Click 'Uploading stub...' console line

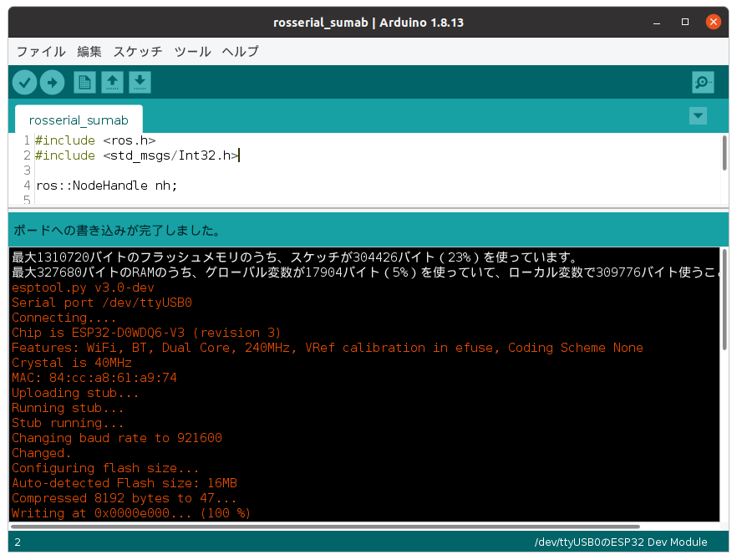75,393
